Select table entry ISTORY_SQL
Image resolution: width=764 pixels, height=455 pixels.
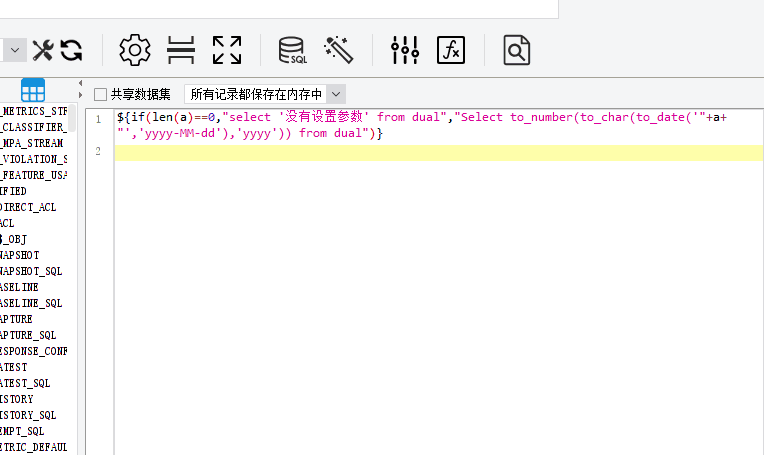(28, 416)
